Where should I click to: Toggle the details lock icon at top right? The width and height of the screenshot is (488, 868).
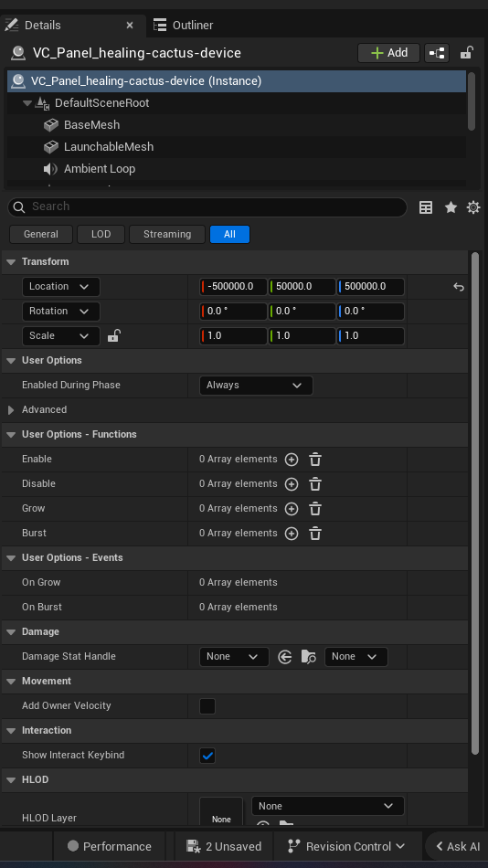(466, 53)
